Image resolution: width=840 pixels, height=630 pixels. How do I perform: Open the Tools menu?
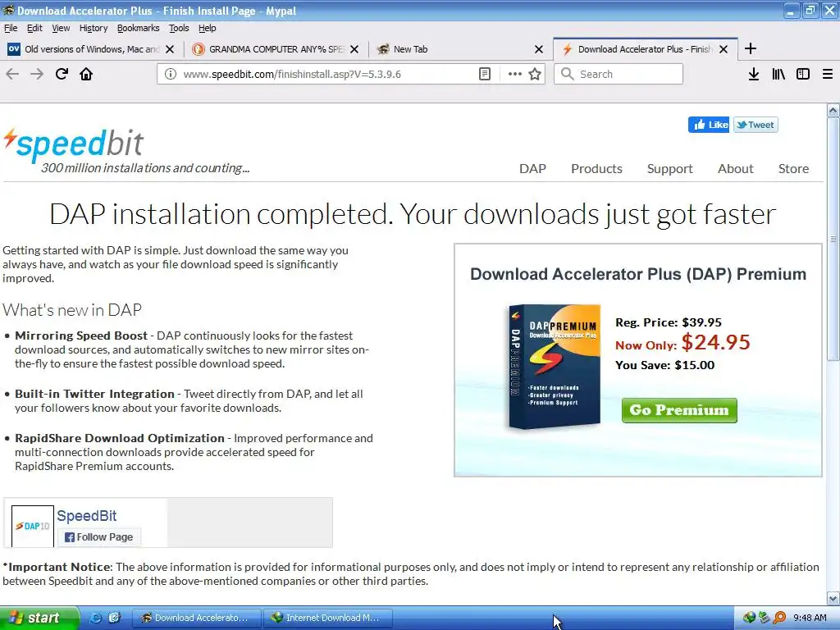click(178, 28)
